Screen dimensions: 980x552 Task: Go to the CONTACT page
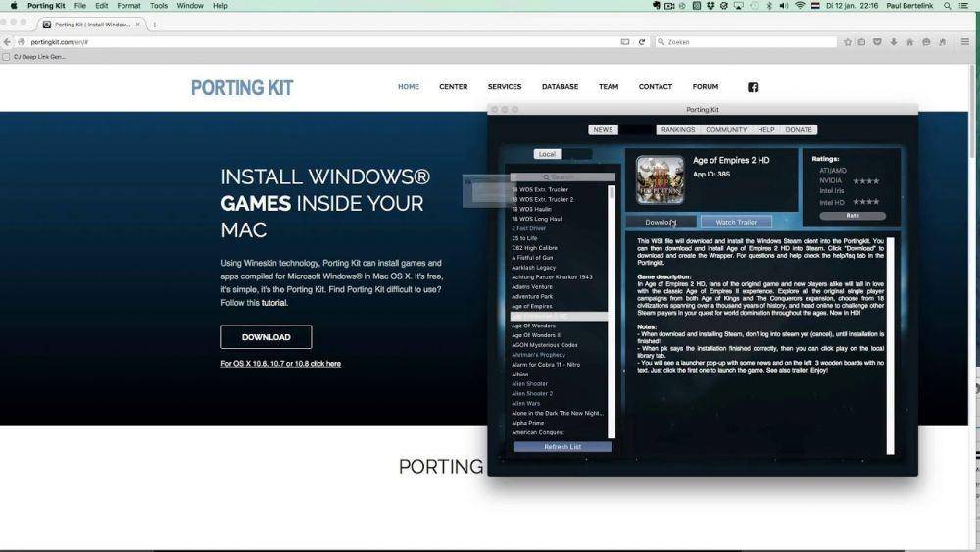click(655, 87)
